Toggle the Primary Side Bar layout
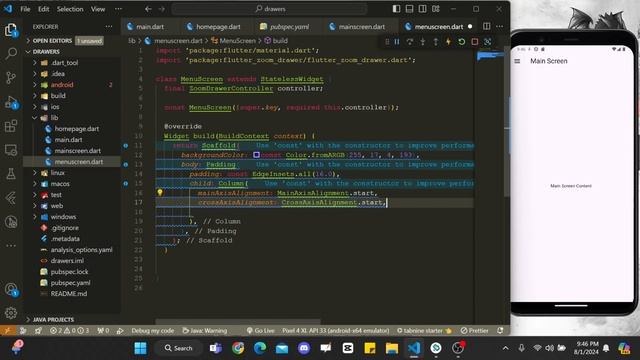640x360 pixels. click(396, 9)
